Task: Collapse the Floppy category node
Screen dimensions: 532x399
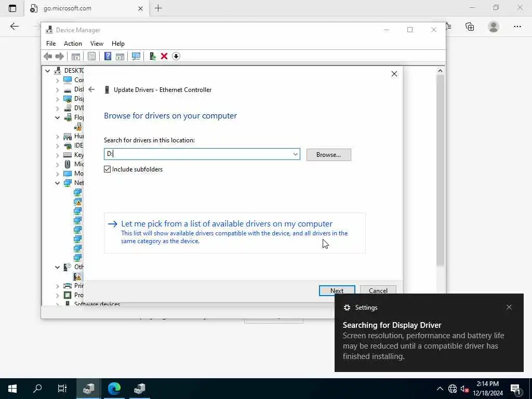Action: 57,117
